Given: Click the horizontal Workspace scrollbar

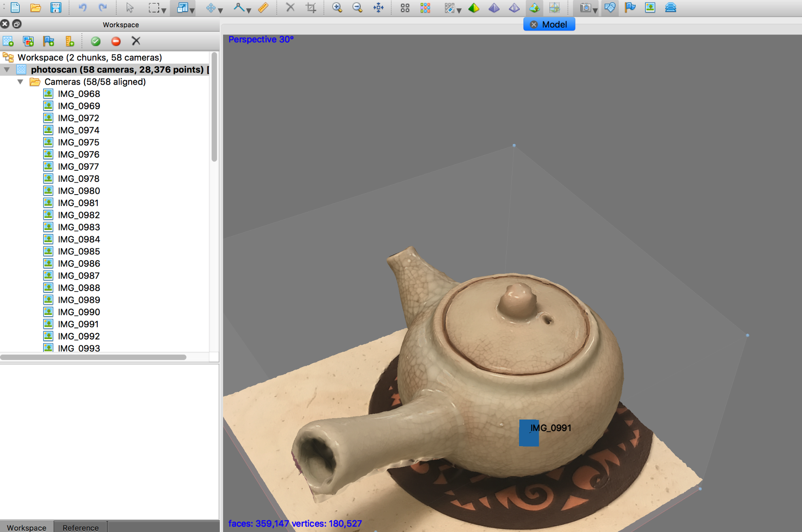Looking at the screenshot, I should point(93,357).
